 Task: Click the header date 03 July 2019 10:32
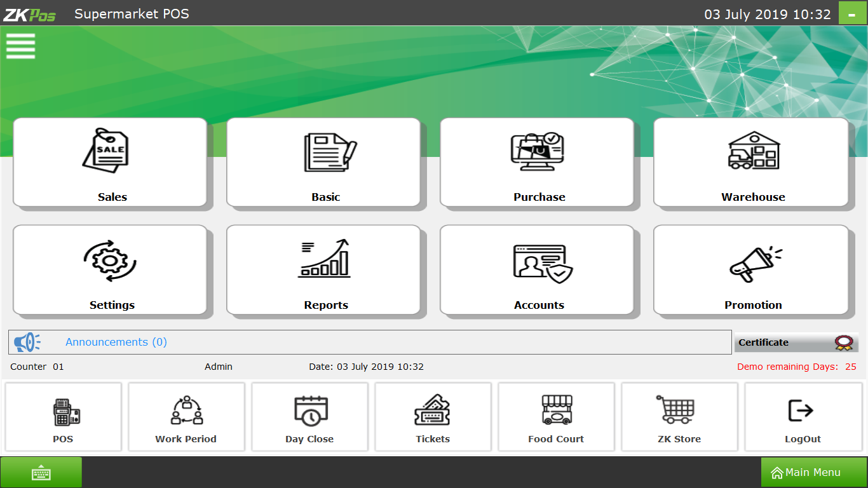(768, 14)
